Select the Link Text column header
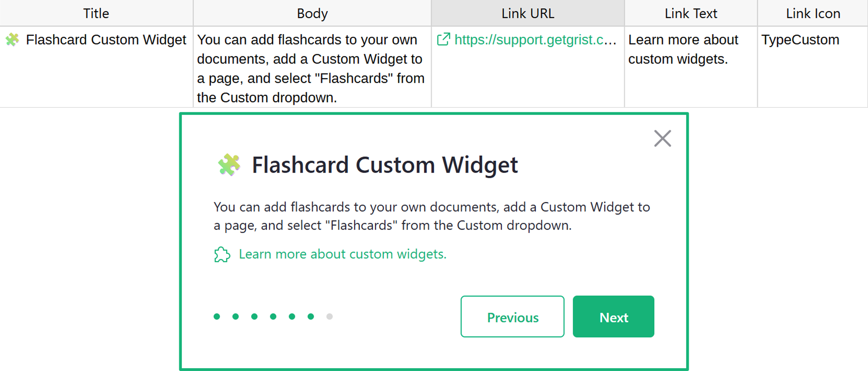Viewport: 868px width, 371px height. [x=691, y=13]
